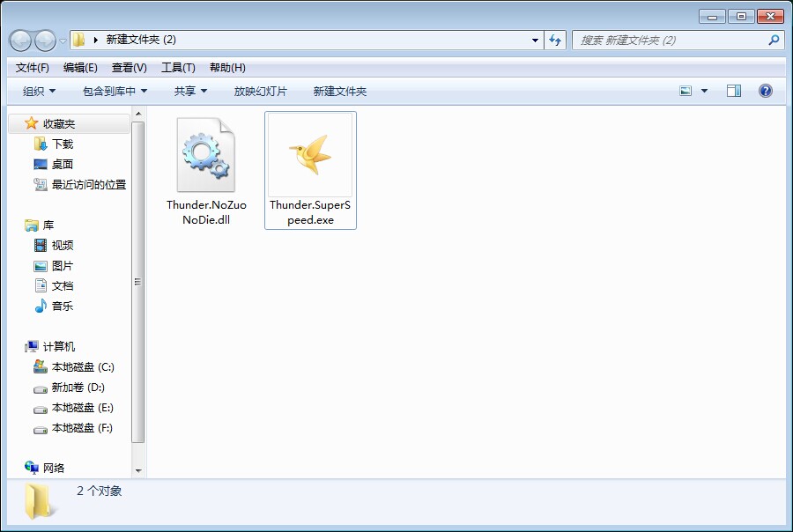The image size is (793, 532).
Task: Click the 收藏夹 star icon
Action: [x=32, y=123]
